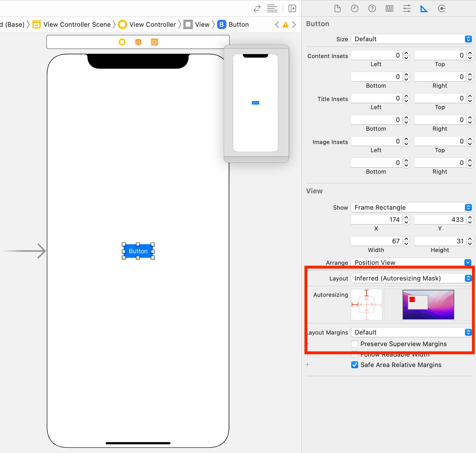Click the back navigation chevron
The image size is (476, 453).
[276, 25]
